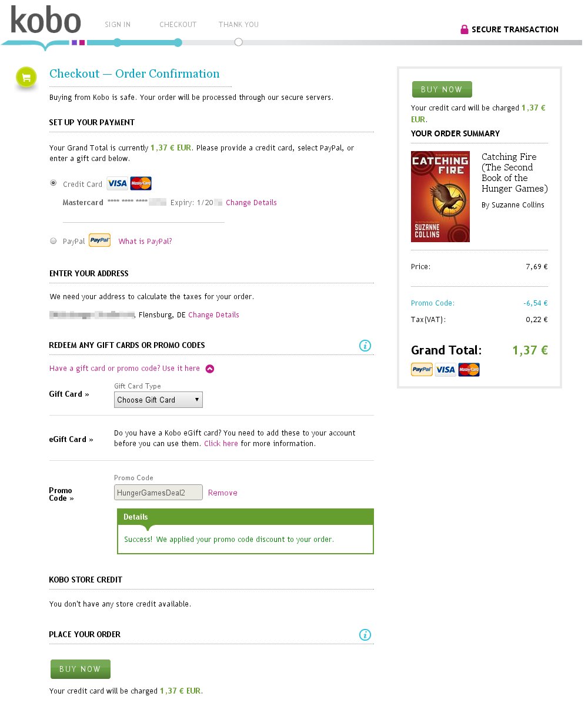This screenshot has width=588, height=703.
Task: Go to the Checkout step
Action: [178, 25]
